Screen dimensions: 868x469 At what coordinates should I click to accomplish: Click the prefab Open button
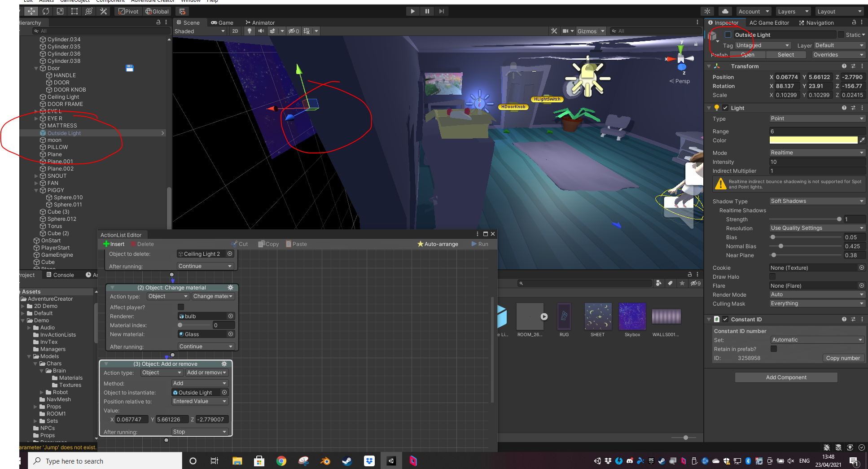[747, 55]
